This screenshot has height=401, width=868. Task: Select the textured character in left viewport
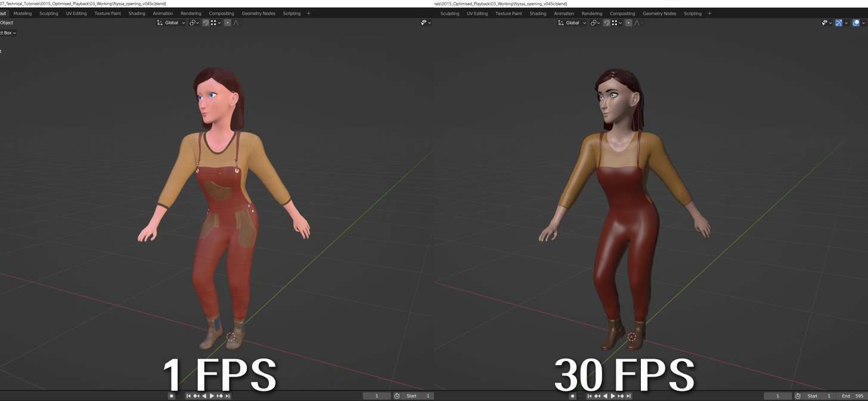225,209
